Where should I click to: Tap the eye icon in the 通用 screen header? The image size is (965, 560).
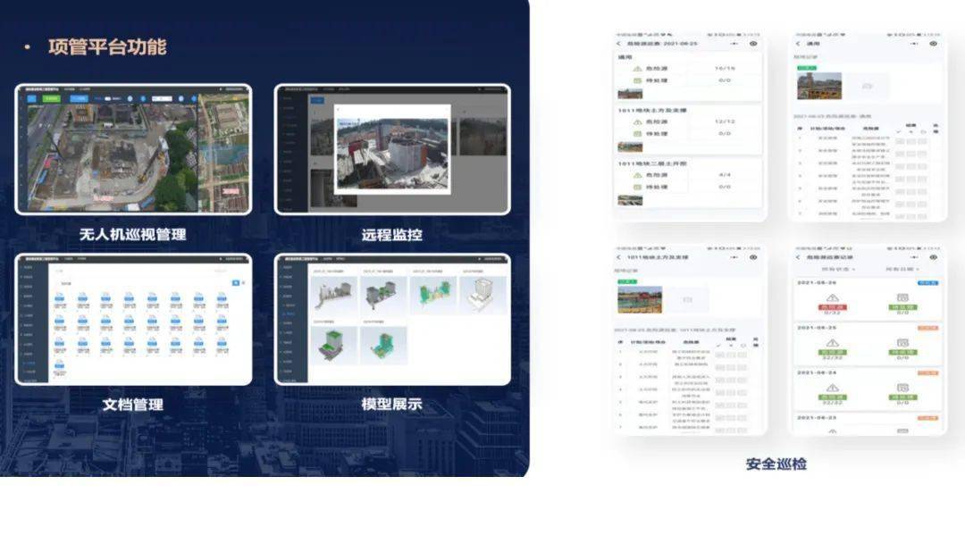933,43
